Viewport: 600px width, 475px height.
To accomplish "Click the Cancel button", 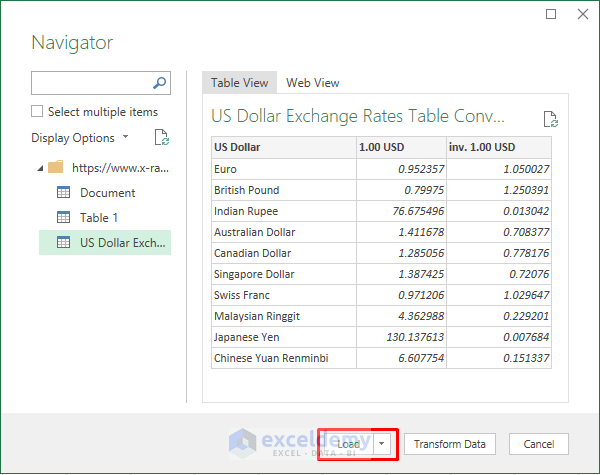I will click(539, 444).
